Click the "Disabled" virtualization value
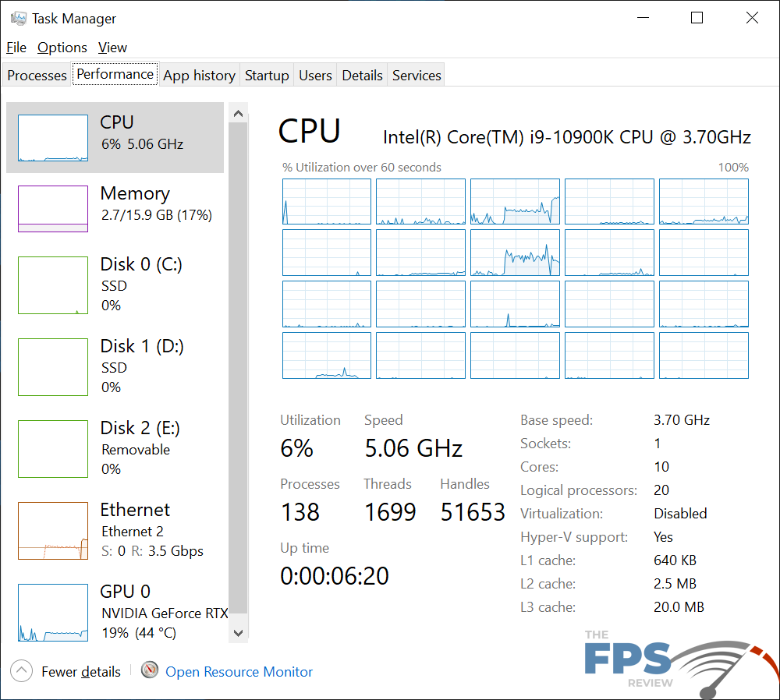The width and height of the screenshot is (780, 700). pyautogui.click(x=680, y=514)
